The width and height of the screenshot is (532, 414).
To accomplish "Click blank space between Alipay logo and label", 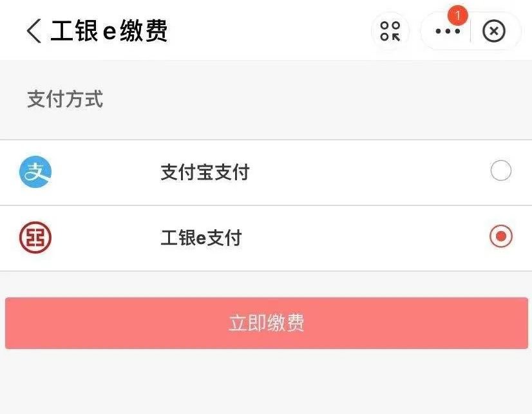I will pyautogui.click(x=106, y=173).
